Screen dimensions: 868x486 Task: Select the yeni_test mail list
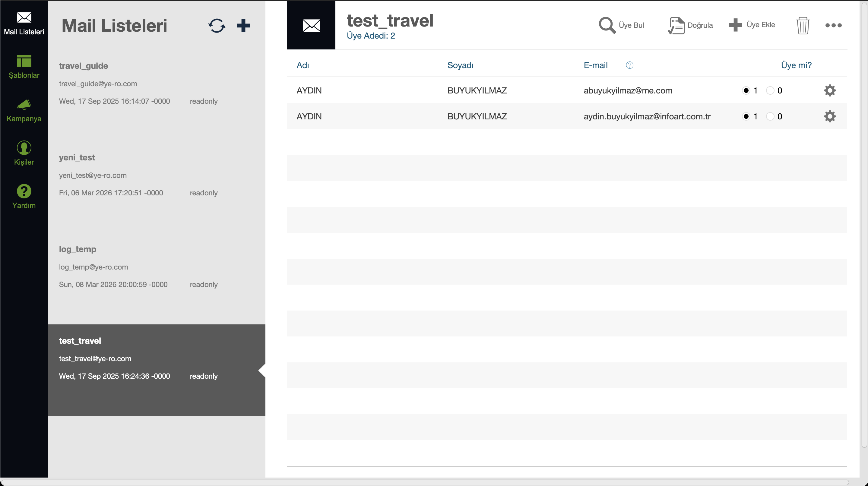click(x=157, y=187)
